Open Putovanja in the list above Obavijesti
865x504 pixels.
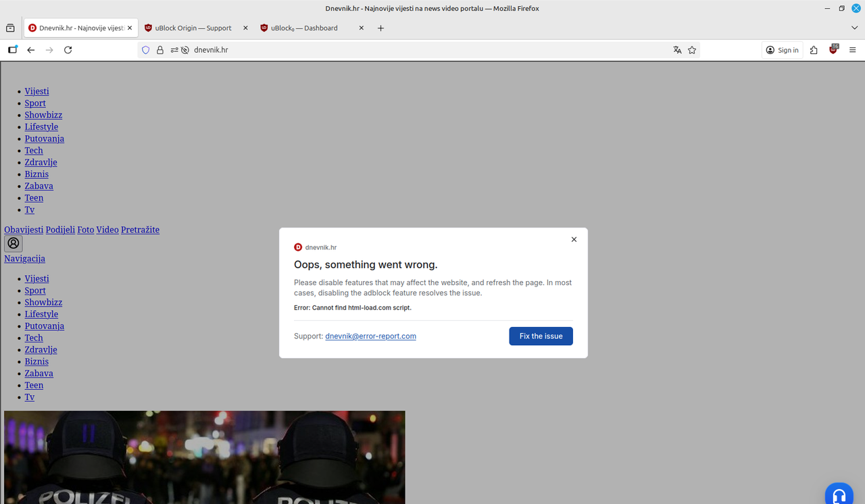[45, 138]
